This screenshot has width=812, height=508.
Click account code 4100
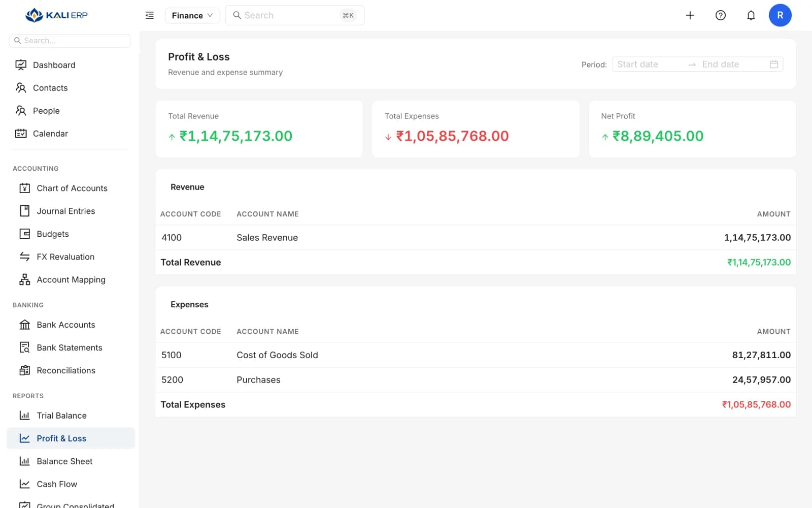[172, 238]
